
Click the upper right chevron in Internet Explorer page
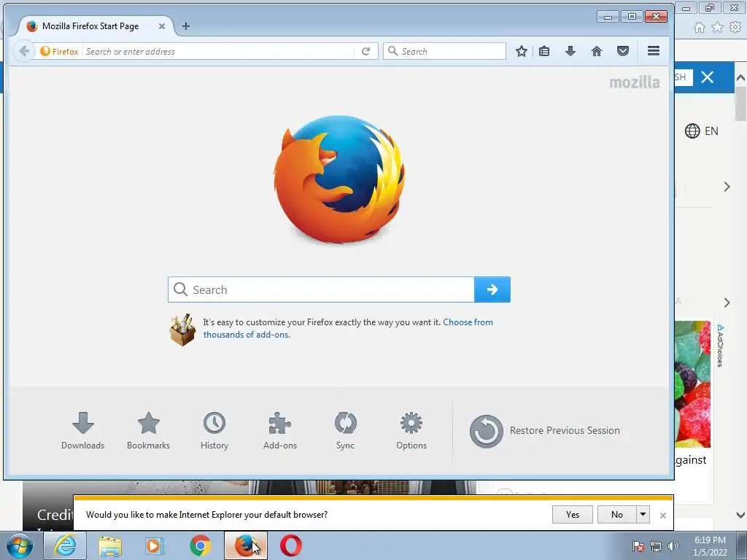pos(727,187)
